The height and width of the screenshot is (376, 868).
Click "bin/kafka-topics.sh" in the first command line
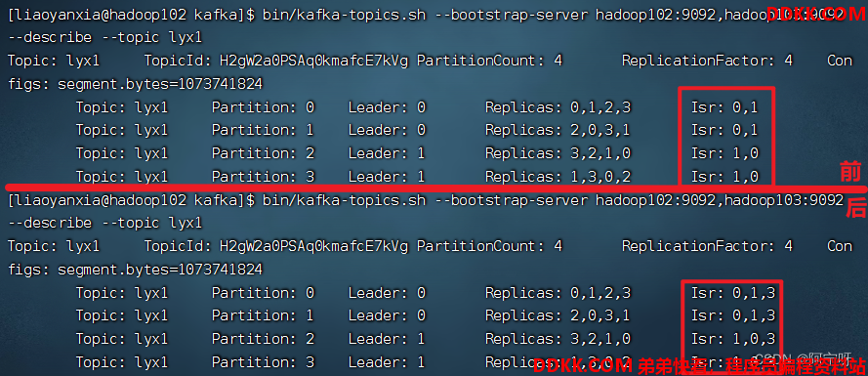345,15
